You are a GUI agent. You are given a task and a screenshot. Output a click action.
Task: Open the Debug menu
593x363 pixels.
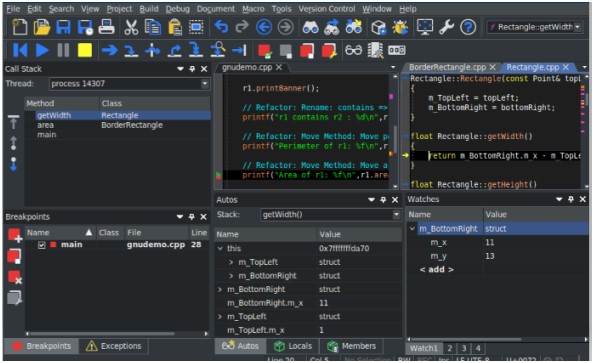[x=177, y=9]
